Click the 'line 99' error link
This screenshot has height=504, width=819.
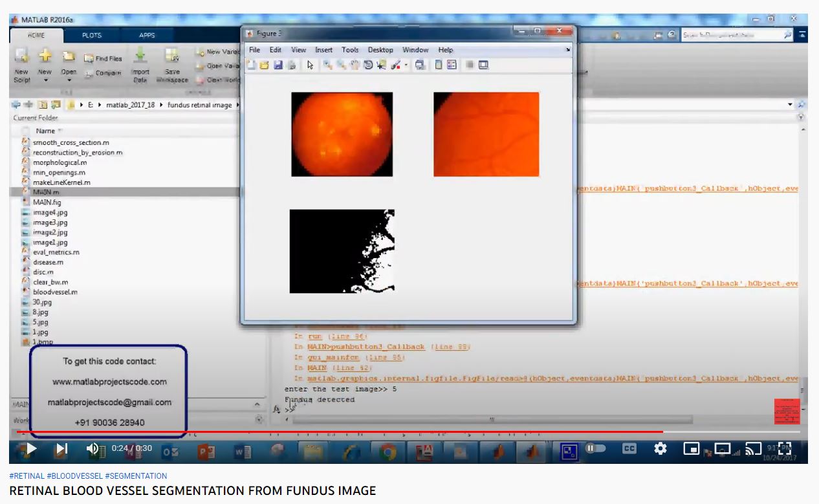[453, 347]
